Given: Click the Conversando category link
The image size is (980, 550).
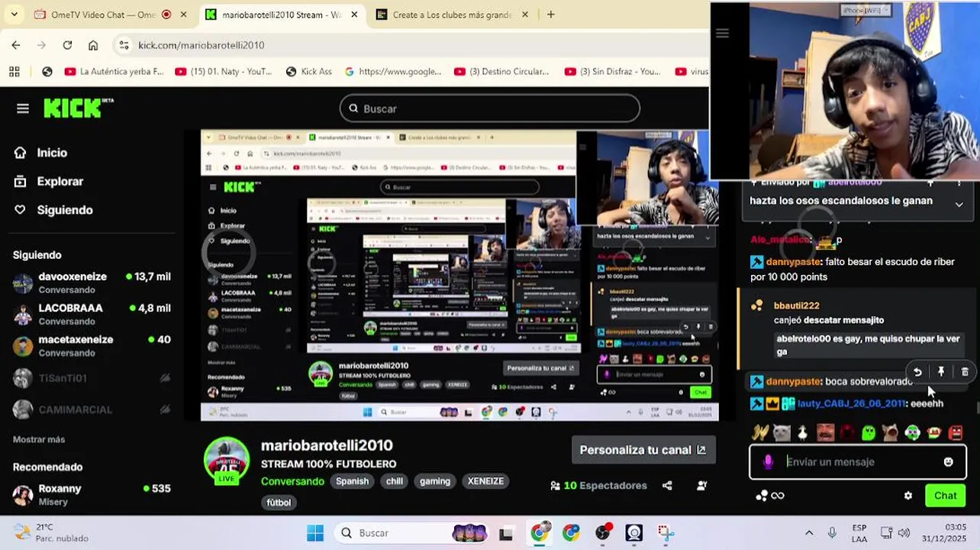Looking at the screenshot, I should click(292, 481).
